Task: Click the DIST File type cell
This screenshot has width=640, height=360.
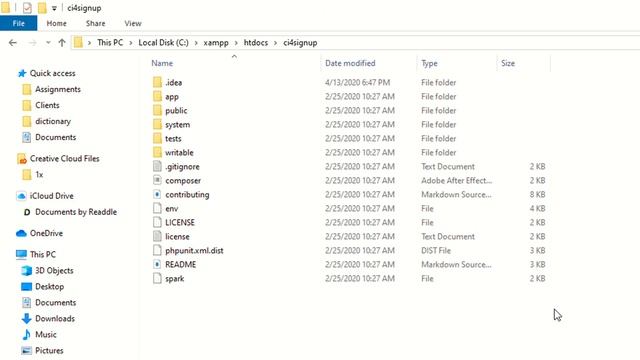Action: point(436,250)
